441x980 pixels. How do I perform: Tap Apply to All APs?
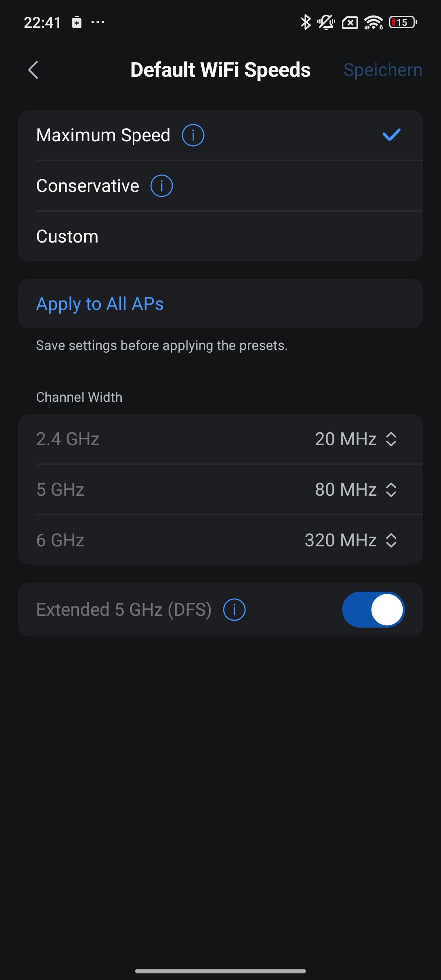100,304
